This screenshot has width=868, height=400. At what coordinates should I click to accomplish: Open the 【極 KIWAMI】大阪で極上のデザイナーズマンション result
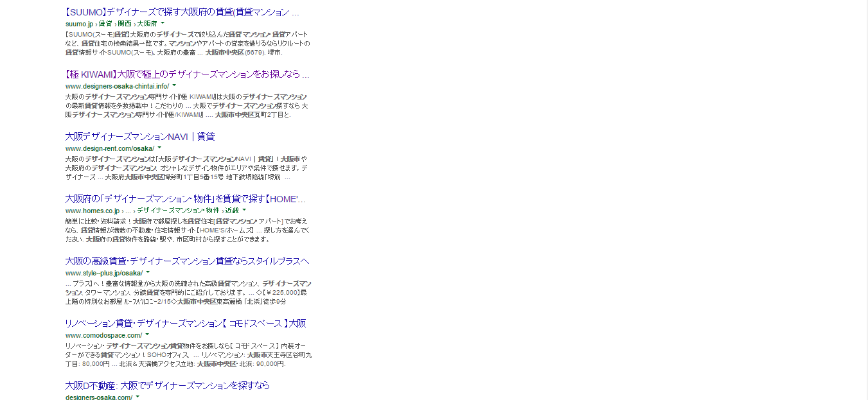click(x=188, y=74)
